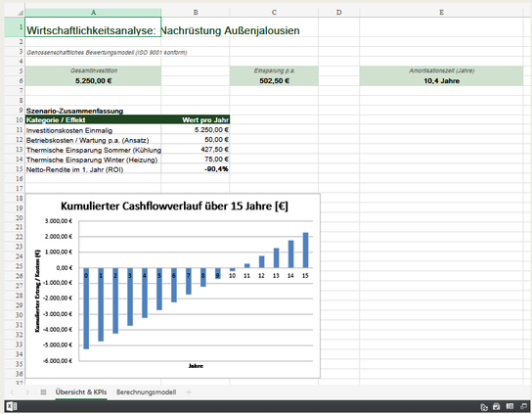This screenshot has height=414, width=532.
Task: Select the Netto-Rendite -90,4% cell
Action: [x=196, y=168]
